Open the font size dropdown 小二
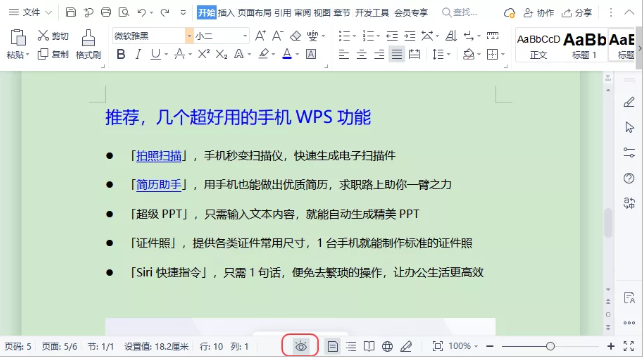Image resolution: width=644 pixels, height=360 pixels. pyautogui.click(x=245, y=36)
